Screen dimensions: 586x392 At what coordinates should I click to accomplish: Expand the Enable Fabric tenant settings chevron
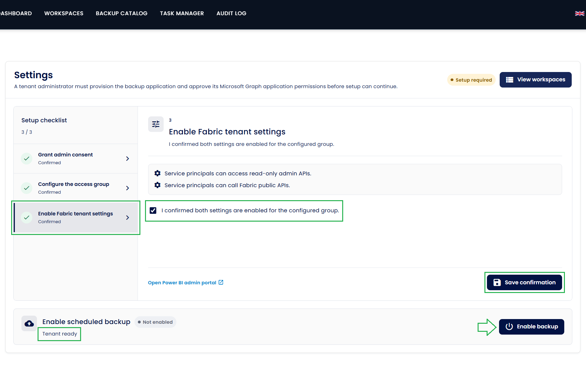(x=127, y=218)
